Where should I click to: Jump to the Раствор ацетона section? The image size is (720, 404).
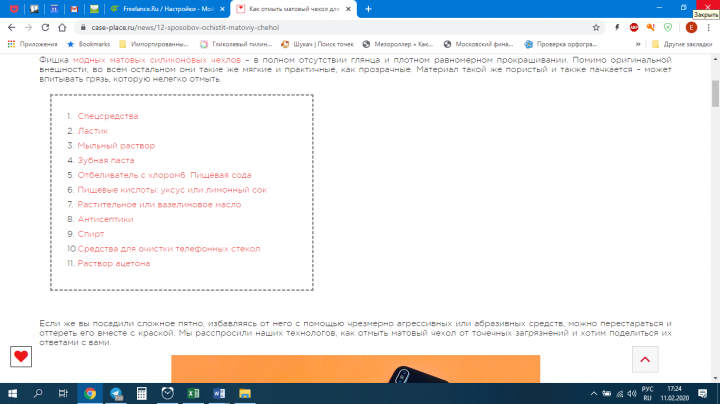114,263
